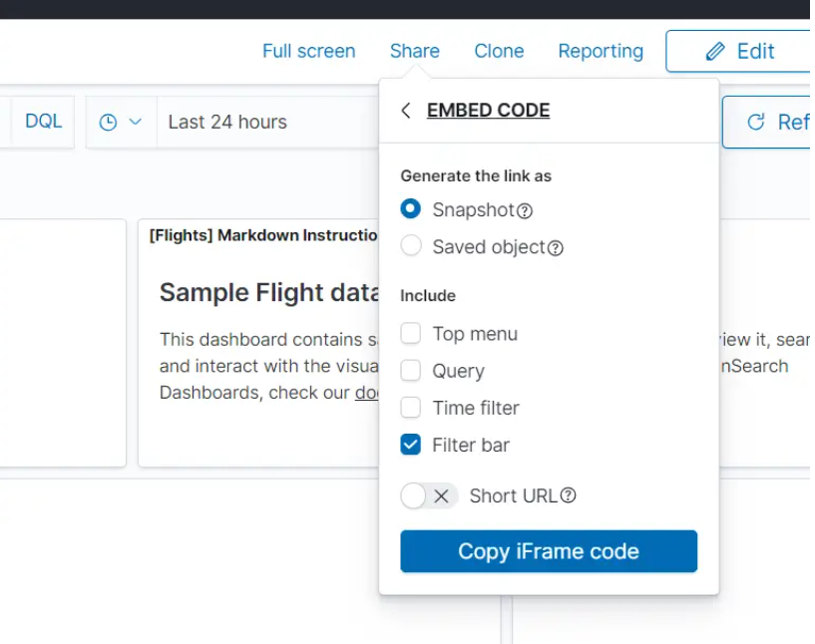Viewport: 815px width, 644px height.
Task: Open the Share menu
Action: tap(414, 51)
